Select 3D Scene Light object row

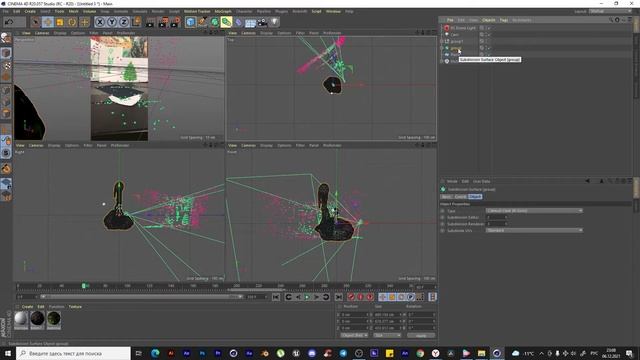(x=463, y=28)
